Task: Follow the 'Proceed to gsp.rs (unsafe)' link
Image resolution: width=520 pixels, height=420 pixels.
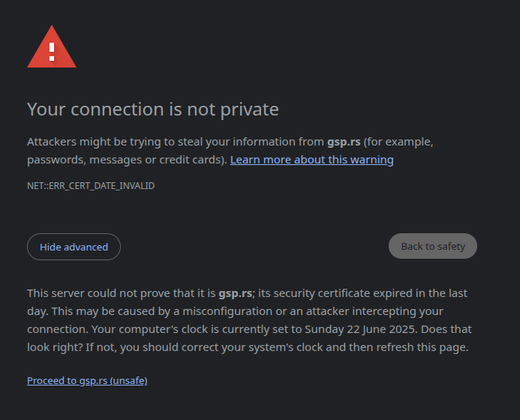Action: point(87,380)
